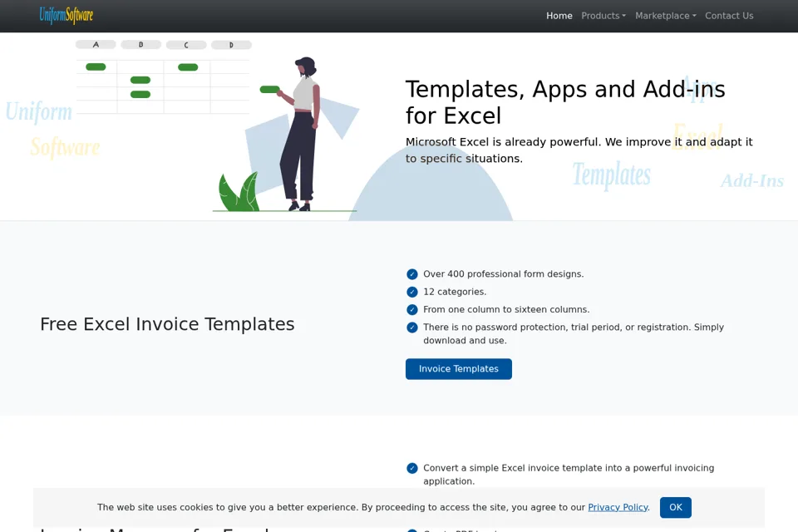
Task: Click the 'Free Excel Invoice Templates' heading
Action: point(167,324)
